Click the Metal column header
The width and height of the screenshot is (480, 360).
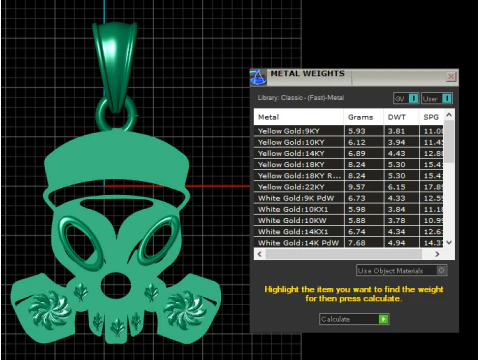pos(299,117)
